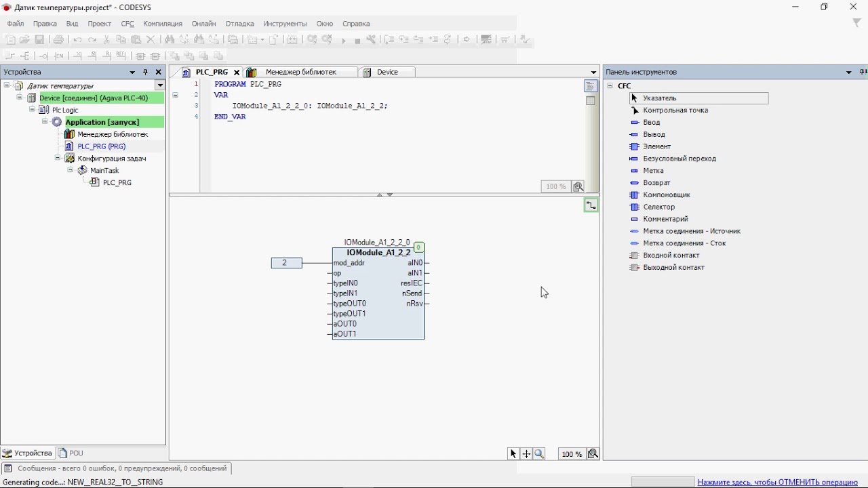Pick the Компоновщик composer tool
The image size is (868, 488).
click(660, 195)
